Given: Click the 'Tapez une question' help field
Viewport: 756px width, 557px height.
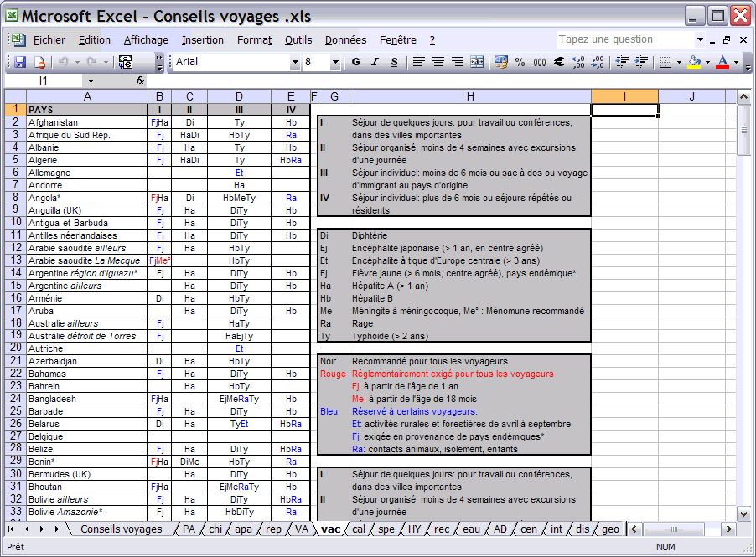Looking at the screenshot, I should (x=626, y=39).
